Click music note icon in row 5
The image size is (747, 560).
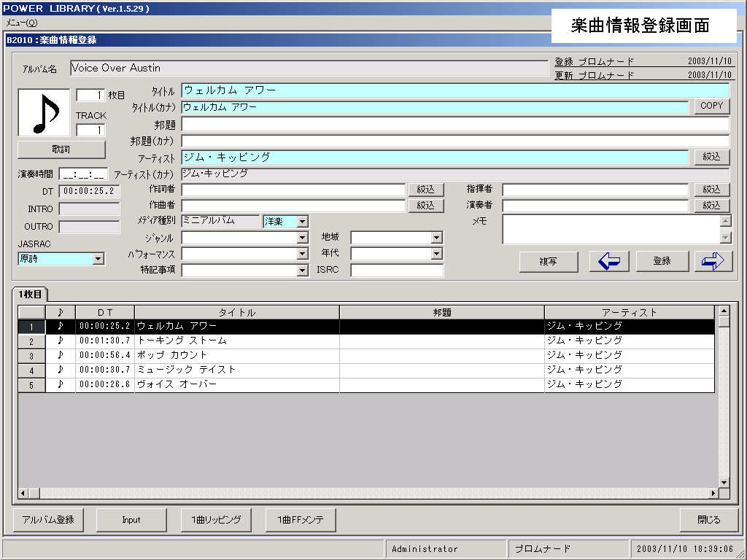60,384
